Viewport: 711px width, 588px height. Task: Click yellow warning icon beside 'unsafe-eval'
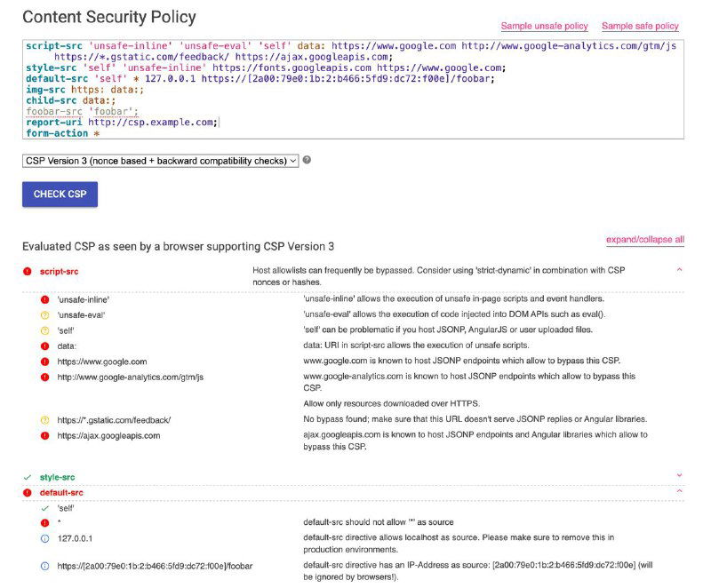pyautogui.click(x=44, y=314)
